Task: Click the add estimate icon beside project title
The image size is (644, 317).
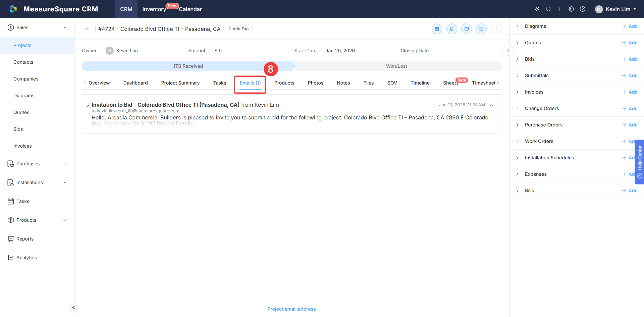Action: pyautogui.click(x=437, y=29)
